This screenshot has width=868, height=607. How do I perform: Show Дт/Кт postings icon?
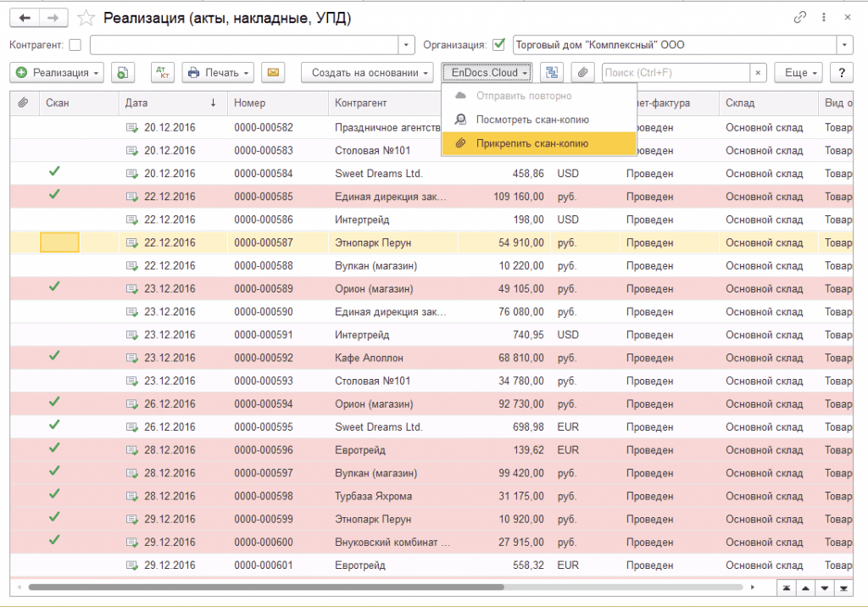163,73
